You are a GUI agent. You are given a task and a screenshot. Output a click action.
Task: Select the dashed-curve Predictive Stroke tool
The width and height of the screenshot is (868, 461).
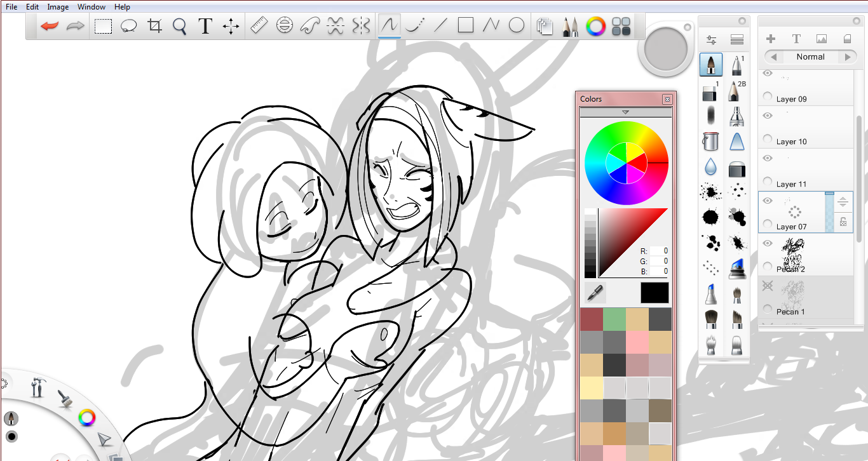(x=415, y=25)
